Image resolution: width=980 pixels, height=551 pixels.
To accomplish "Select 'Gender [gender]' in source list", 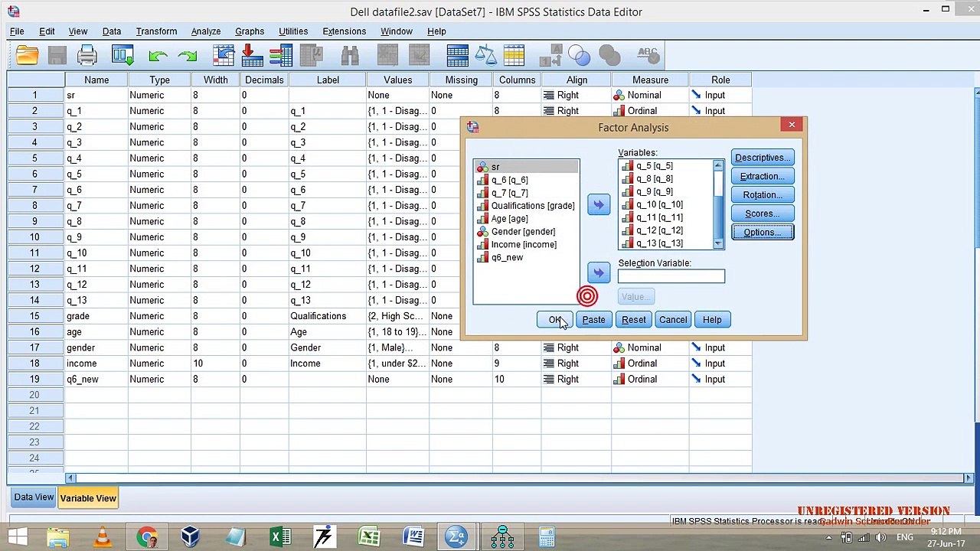I will (526, 231).
